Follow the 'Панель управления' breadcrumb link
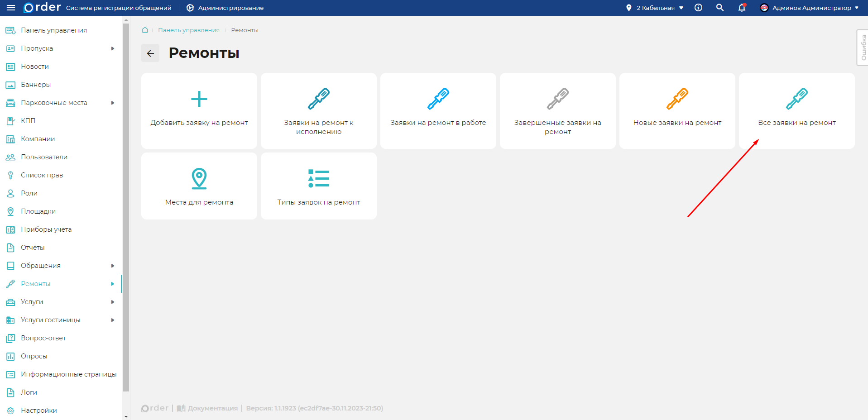 [x=188, y=30]
